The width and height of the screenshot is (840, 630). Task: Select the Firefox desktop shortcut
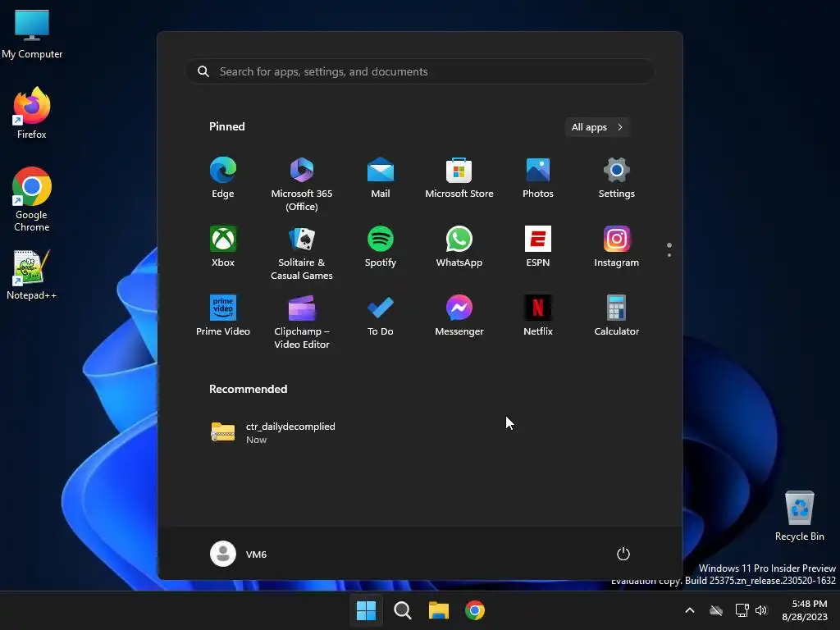32,113
